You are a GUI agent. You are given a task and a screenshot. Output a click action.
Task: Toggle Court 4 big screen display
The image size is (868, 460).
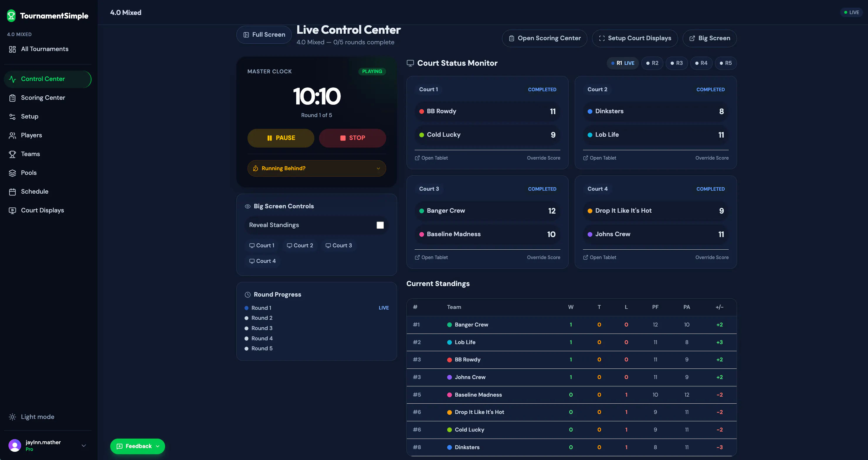pos(262,261)
